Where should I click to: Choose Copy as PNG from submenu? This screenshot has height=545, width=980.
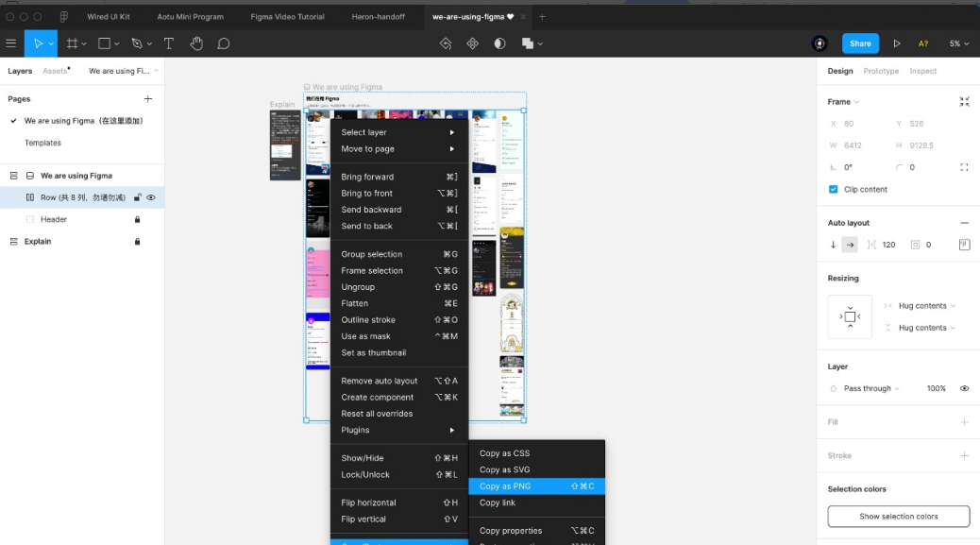coord(537,486)
